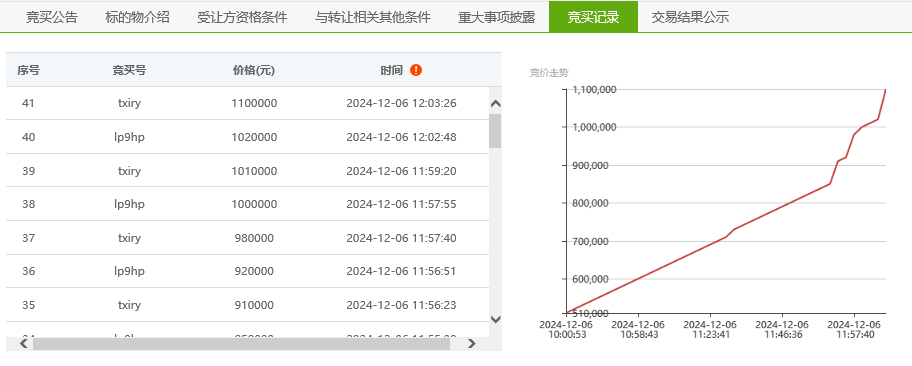Select row number 36 cell
This screenshot has width=912, height=366.
click(x=28, y=271)
